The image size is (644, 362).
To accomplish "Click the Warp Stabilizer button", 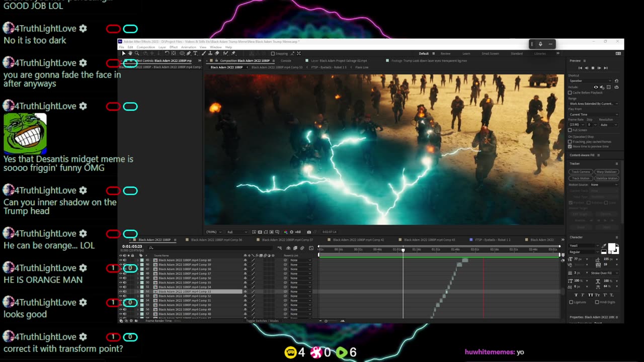I will pyautogui.click(x=606, y=172).
